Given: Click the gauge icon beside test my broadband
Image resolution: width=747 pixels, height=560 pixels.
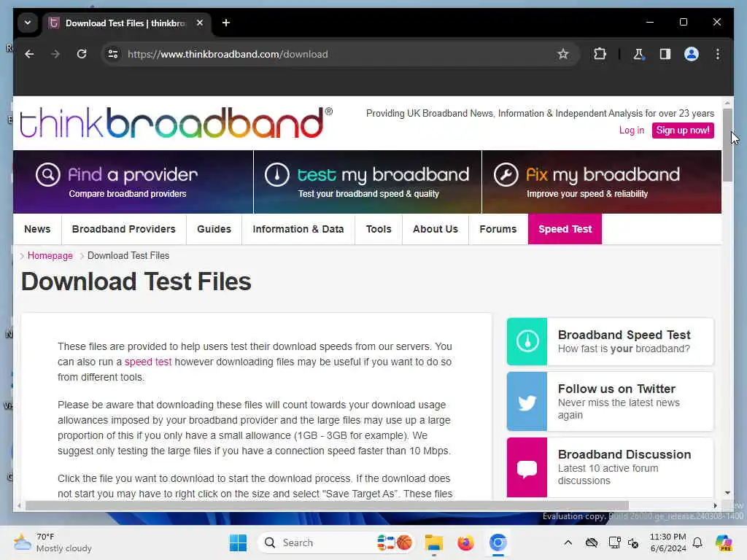Looking at the screenshot, I should tap(276, 175).
